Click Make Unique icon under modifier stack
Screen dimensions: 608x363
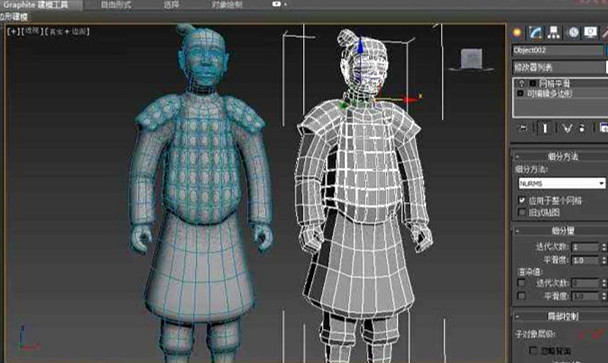[x=567, y=128]
